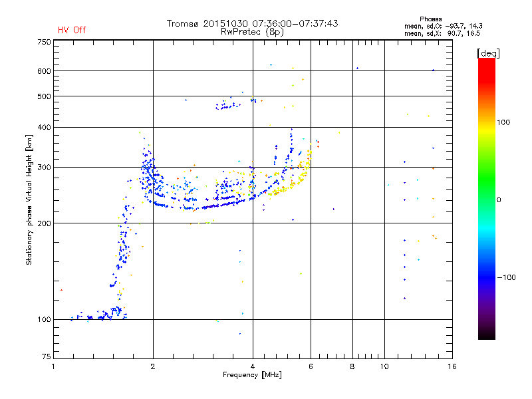Click the Tromsø date-time title text
The image size is (532, 399).
pyautogui.click(x=252, y=23)
